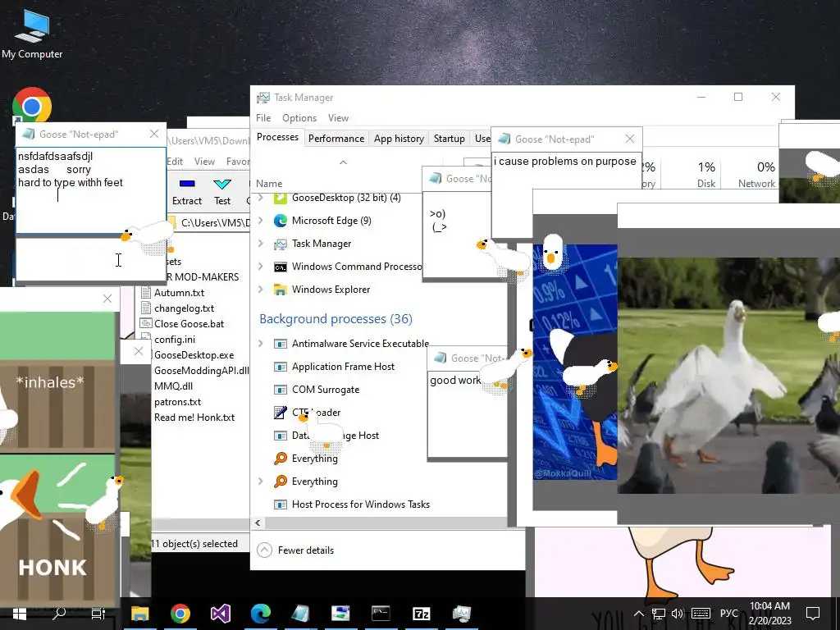Switch to 7-Zip in the taskbar
The image size is (840, 630).
421,614
